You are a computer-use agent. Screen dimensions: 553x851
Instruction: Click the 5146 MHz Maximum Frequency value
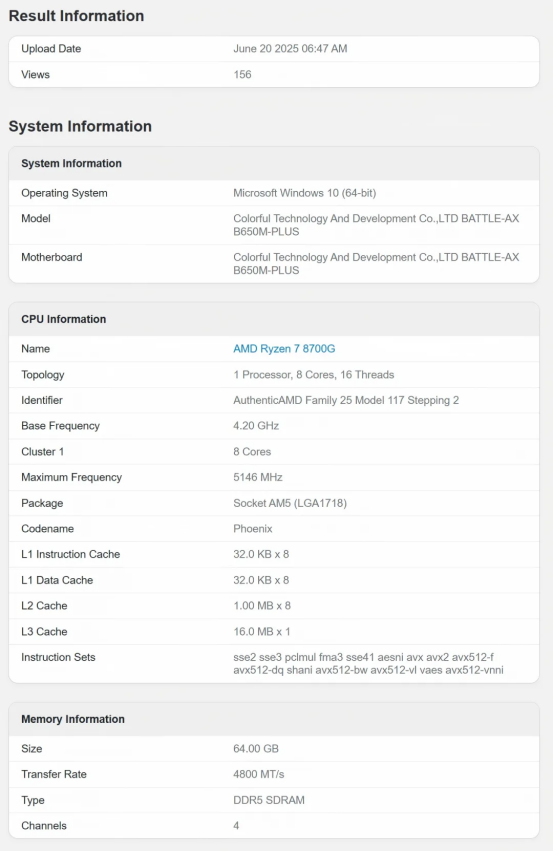click(x=258, y=478)
